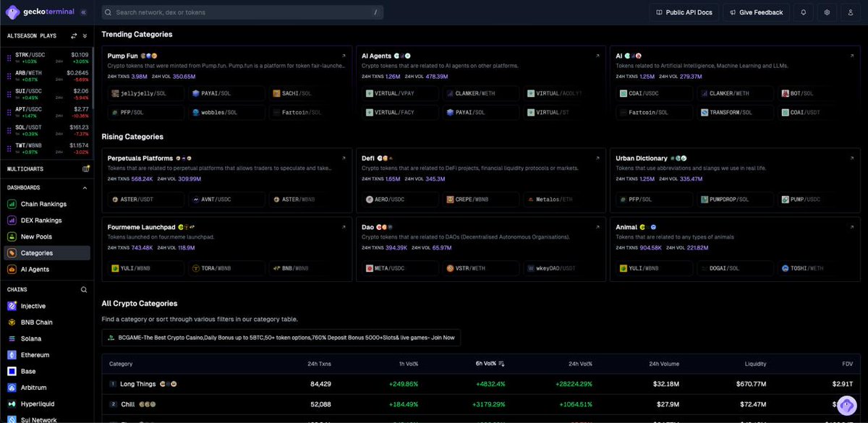Click the Public API Docs button
The width and height of the screenshot is (868, 423).
point(684,12)
